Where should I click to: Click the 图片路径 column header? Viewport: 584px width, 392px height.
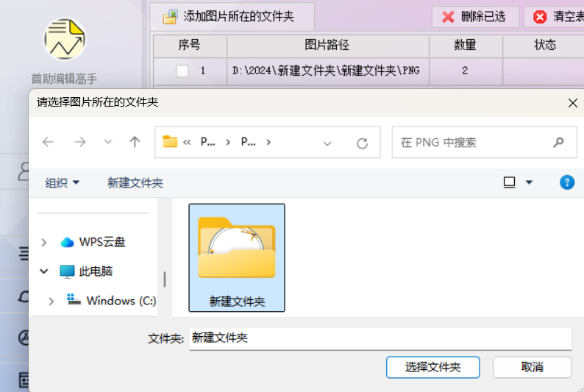327,46
